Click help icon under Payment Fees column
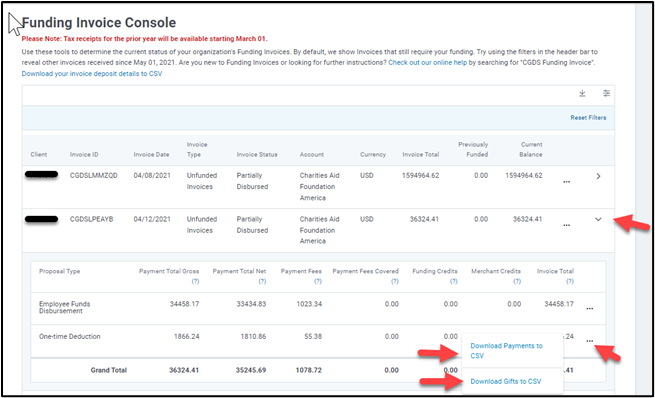 tap(318, 281)
